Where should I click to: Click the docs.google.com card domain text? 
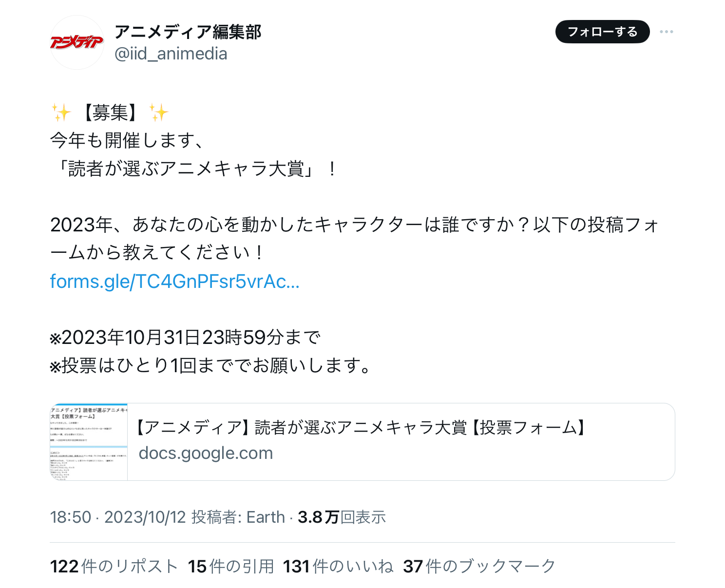[206, 453]
